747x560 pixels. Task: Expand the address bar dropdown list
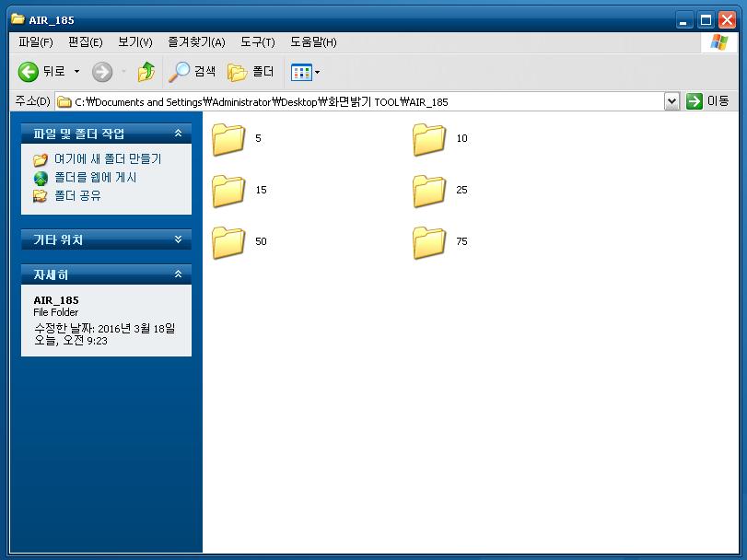(x=671, y=101)
